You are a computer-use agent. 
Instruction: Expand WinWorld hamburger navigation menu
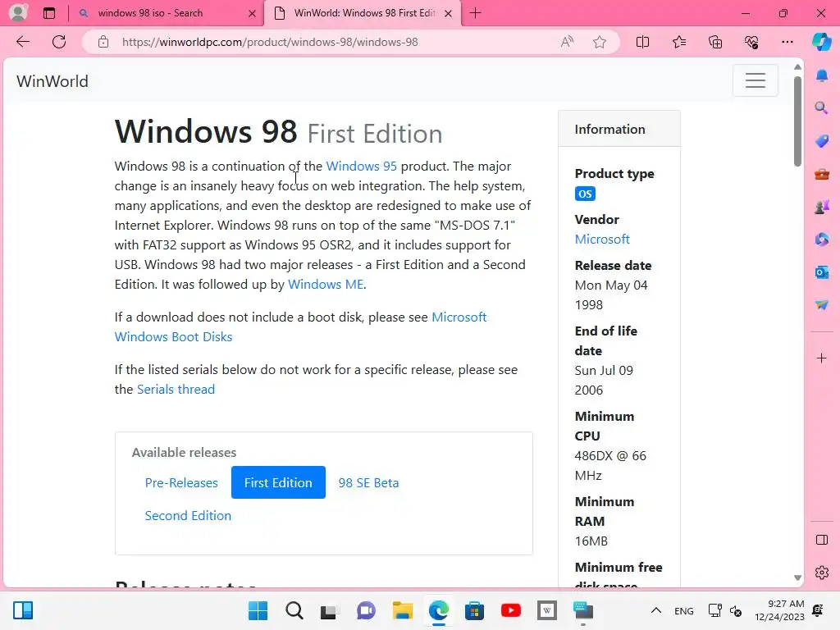[x=756, y=80]
